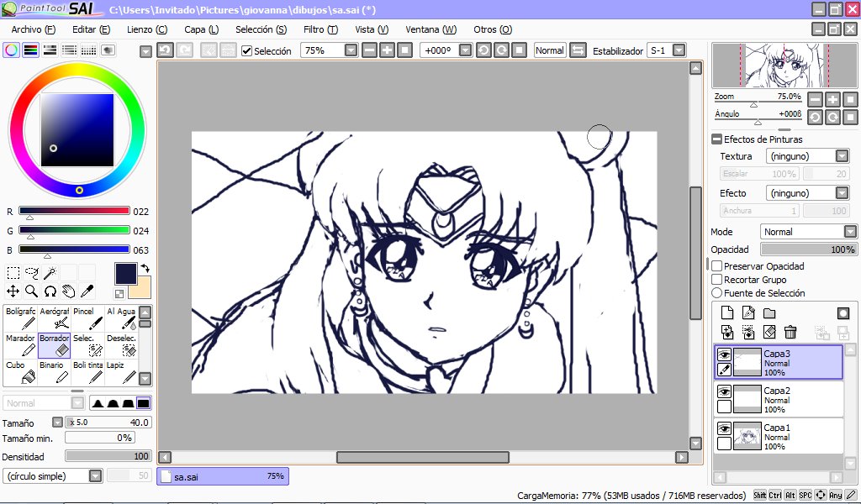Collapse the Efectos de Pinturas section
This screenshot has height=504, width=861.
pos(716,139)
